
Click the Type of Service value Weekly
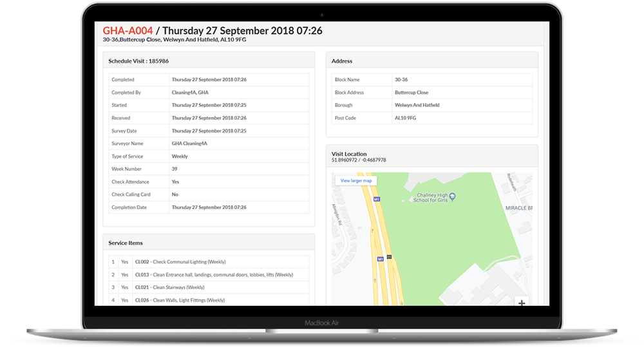(x=180, y=156)
